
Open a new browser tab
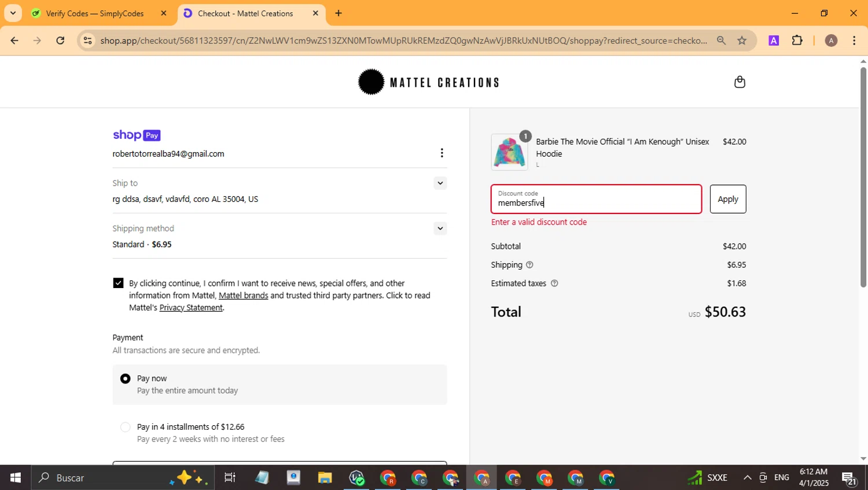339,13
